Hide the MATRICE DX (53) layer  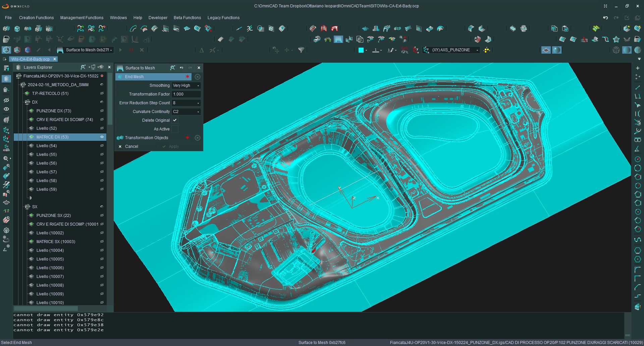pyautogui.click(x=102, y=137)
